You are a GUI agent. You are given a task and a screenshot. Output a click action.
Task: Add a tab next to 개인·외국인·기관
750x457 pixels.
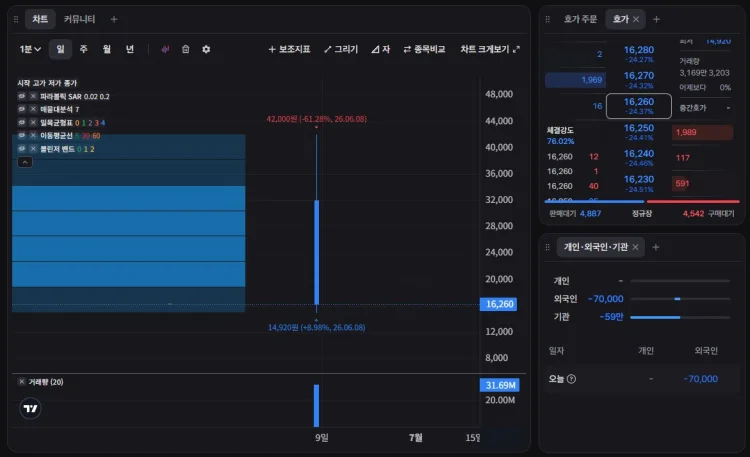656,247
